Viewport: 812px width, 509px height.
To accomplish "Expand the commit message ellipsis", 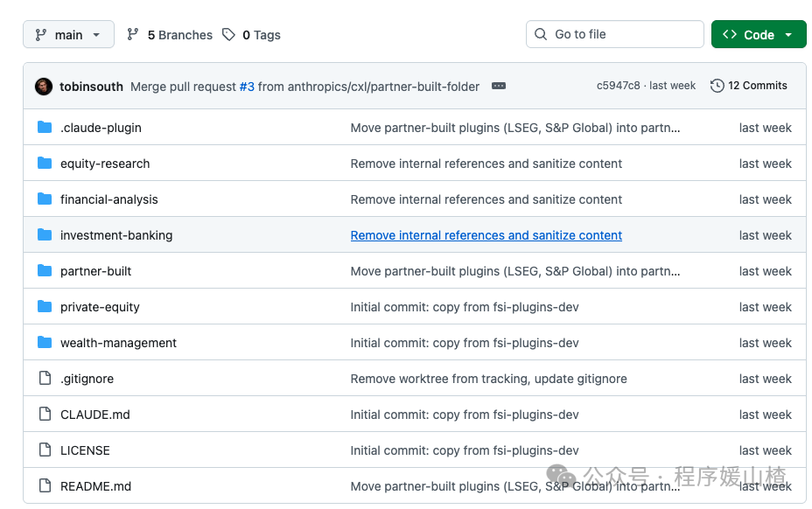I will coord(499,86).
